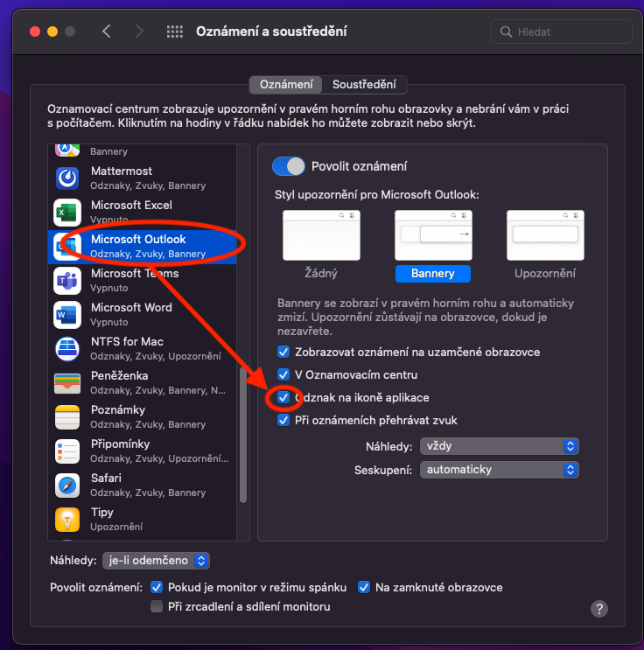Minimize window with yellow button

[x=52, y=31]
